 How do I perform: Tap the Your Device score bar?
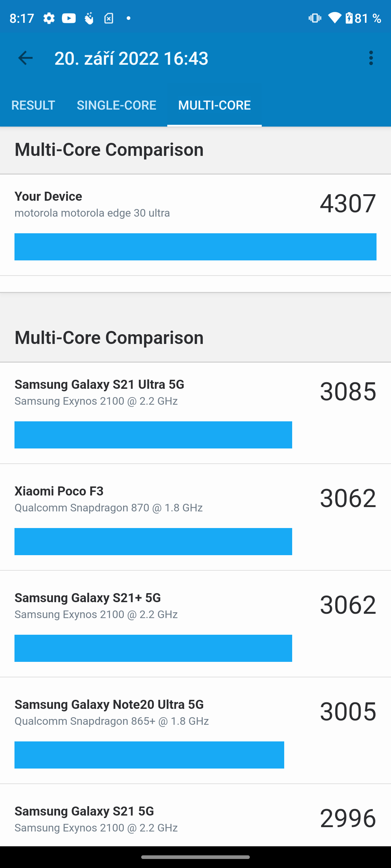pos(195,247)
